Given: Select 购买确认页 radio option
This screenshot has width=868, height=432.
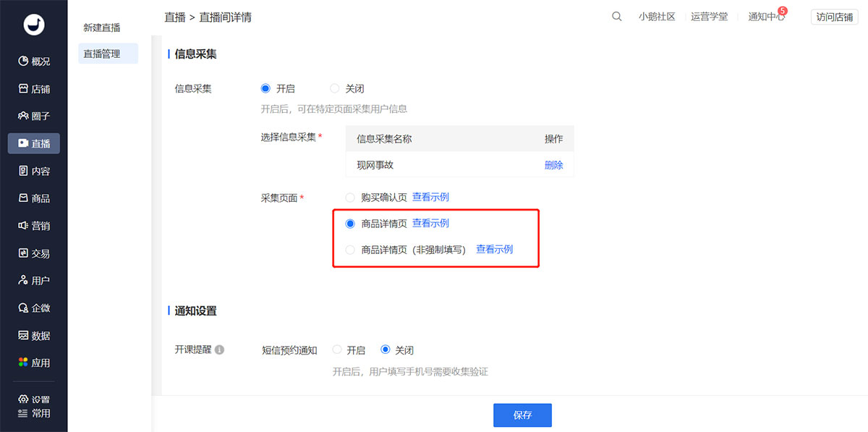Looking at the screenshot, I should [x=350, y=198].
